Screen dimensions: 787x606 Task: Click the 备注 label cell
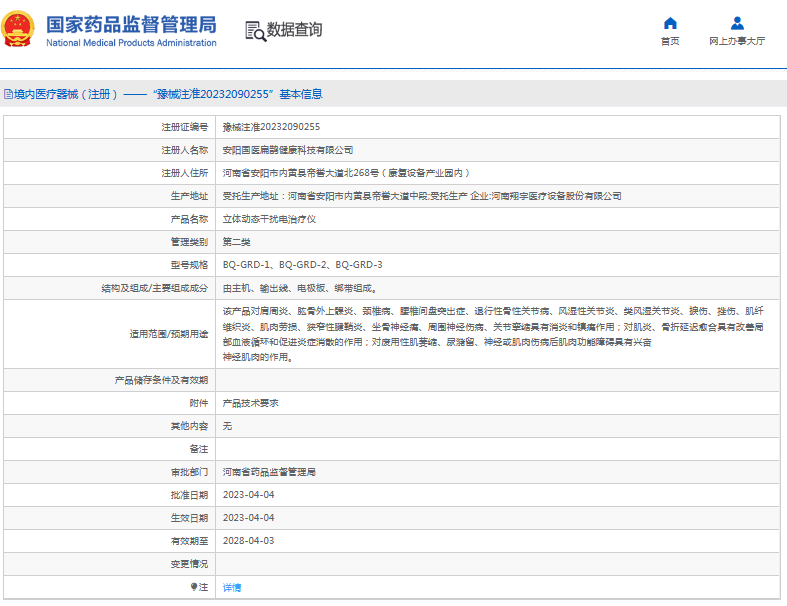pyautogui.click(x=109, y=449)
